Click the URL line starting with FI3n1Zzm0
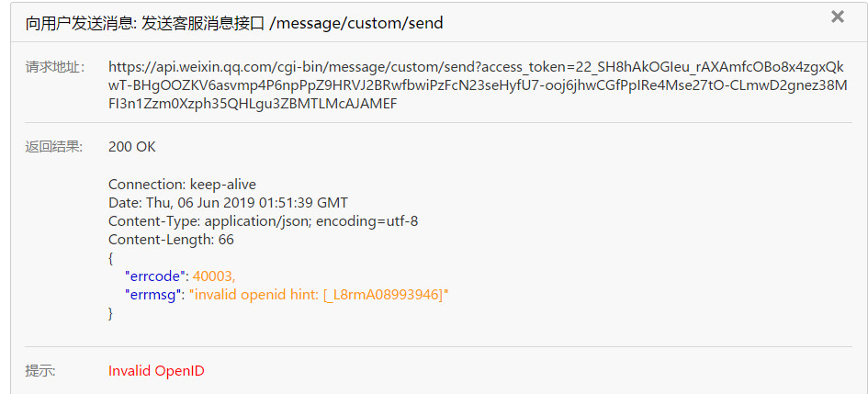Screen dimensions: 868x394 253,104
